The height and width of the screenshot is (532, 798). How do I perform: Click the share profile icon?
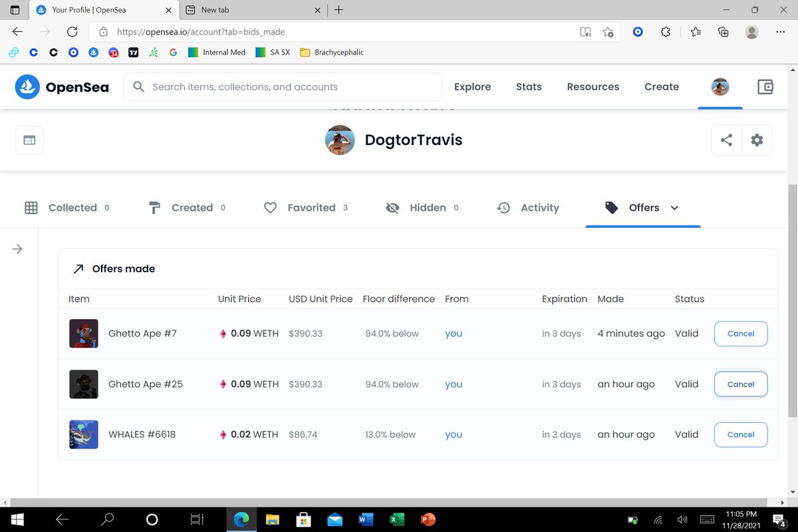[726, 140]
